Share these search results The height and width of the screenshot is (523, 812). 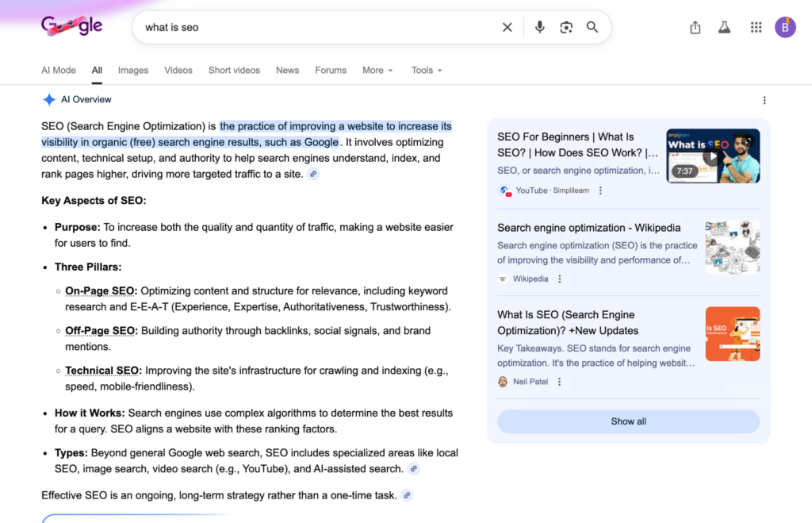tap(695, 27)
